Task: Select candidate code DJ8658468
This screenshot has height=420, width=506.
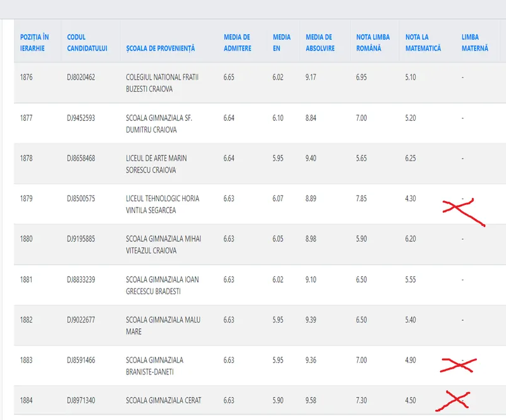Action: click(x=81, y=158)
